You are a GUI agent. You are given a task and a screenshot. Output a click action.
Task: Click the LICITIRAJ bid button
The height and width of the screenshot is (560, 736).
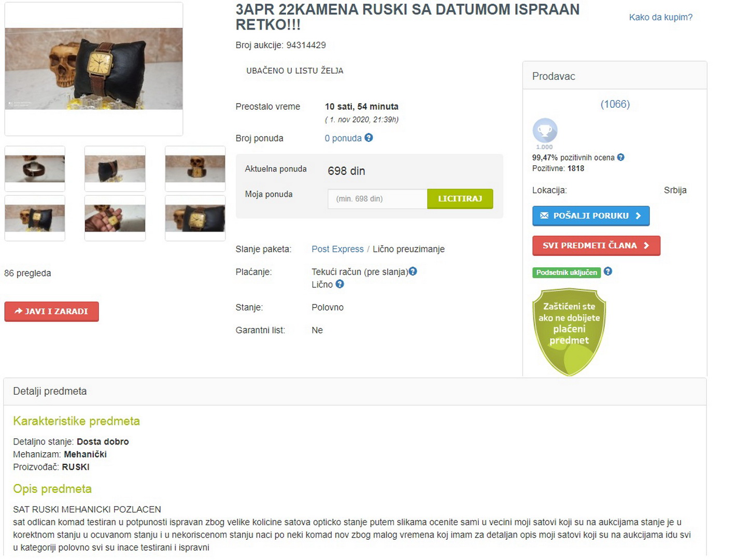point(460,199)
